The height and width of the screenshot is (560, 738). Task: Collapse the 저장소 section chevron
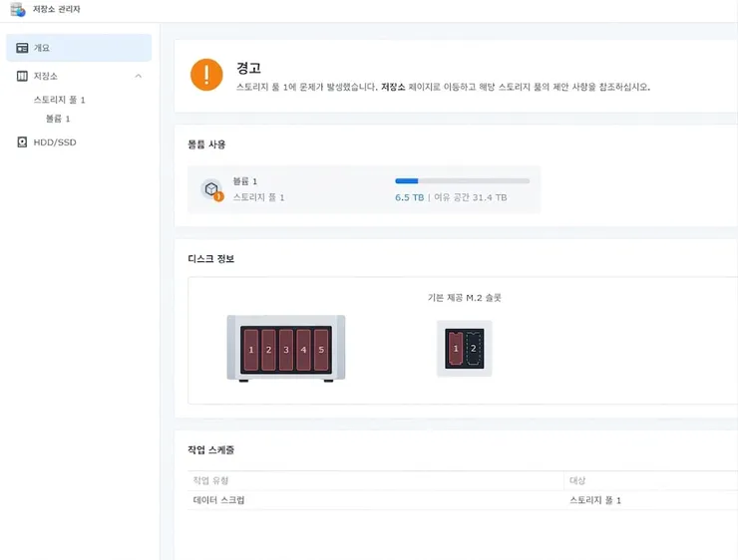(138, 76)
